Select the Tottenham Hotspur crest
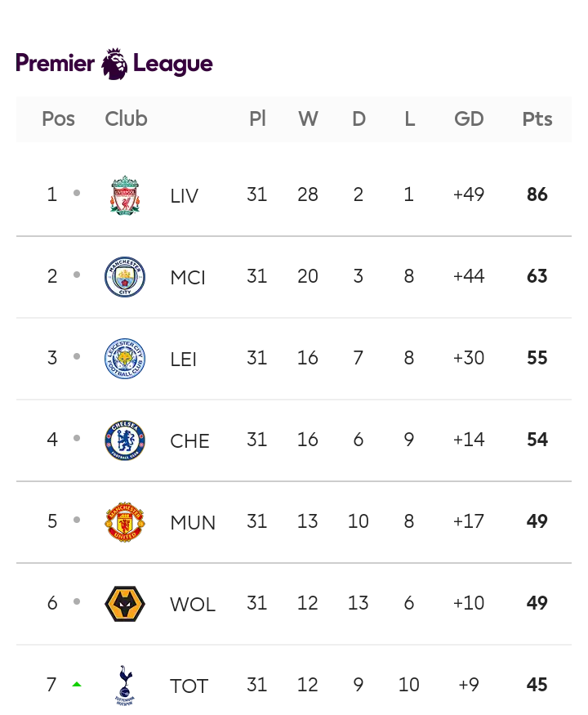588x715 pixels. click(125, 685)
